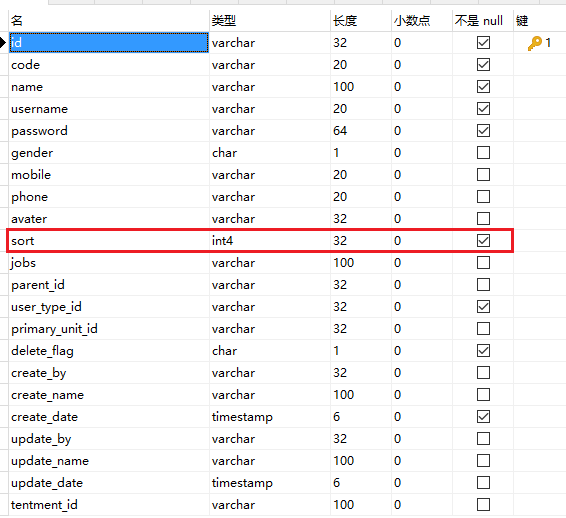Viewport: 566px width, 518px height.
Task: Enable not null for mobile field
Action: point(483,175)
